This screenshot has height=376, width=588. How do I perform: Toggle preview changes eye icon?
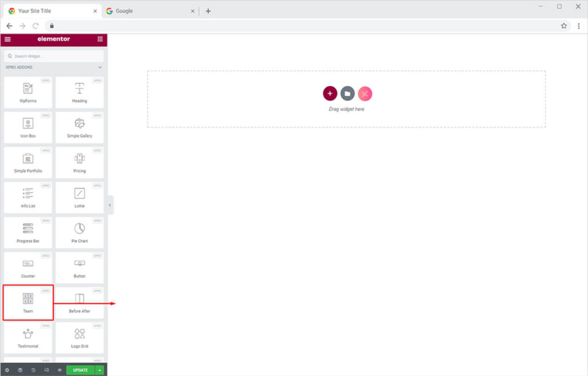click(x=60, y=370)
